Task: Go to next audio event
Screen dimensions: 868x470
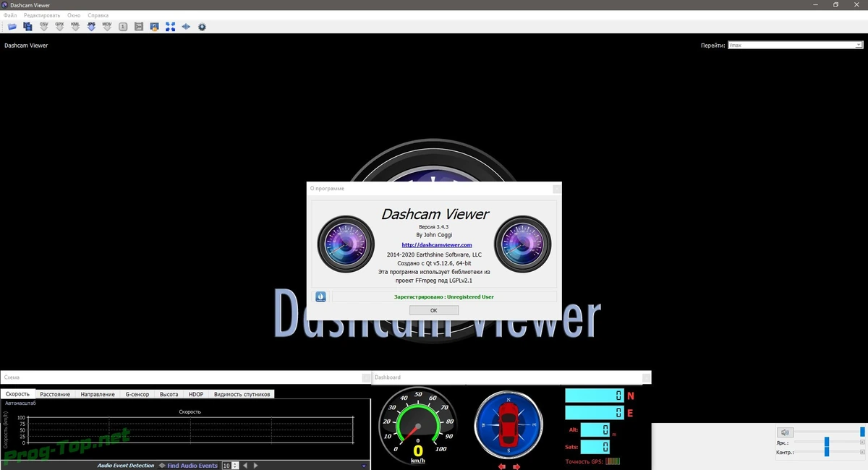Action: point(256,466)
